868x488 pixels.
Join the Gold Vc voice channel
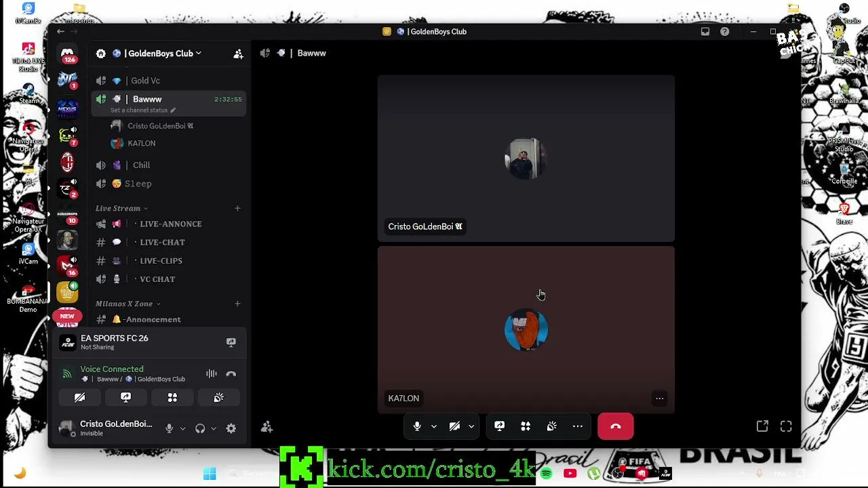click(169, 81)
